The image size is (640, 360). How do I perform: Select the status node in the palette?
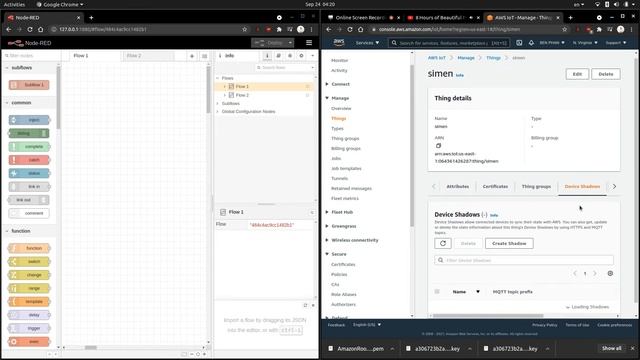29,173
